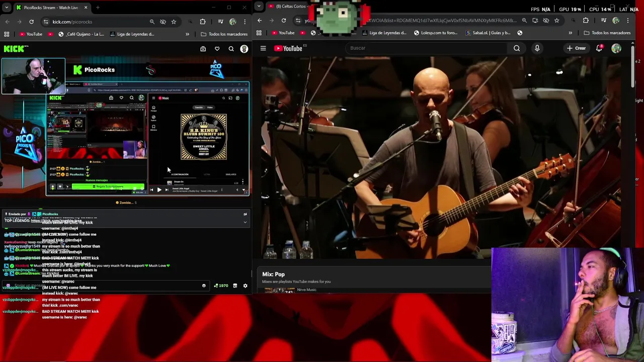Viewport: 644px width, 362px height.
Task: Add new tab in Kick window
Action: [x=98, y=8]
